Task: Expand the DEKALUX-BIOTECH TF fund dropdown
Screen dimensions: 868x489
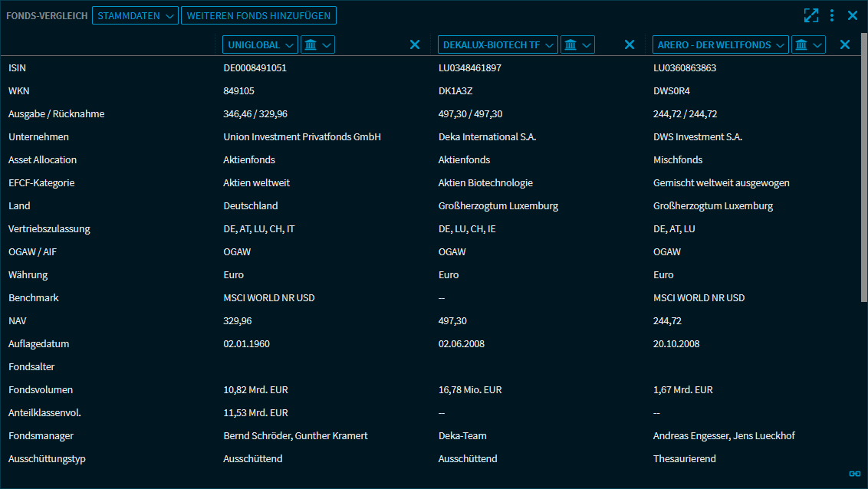Action: (x=498, y=45)
